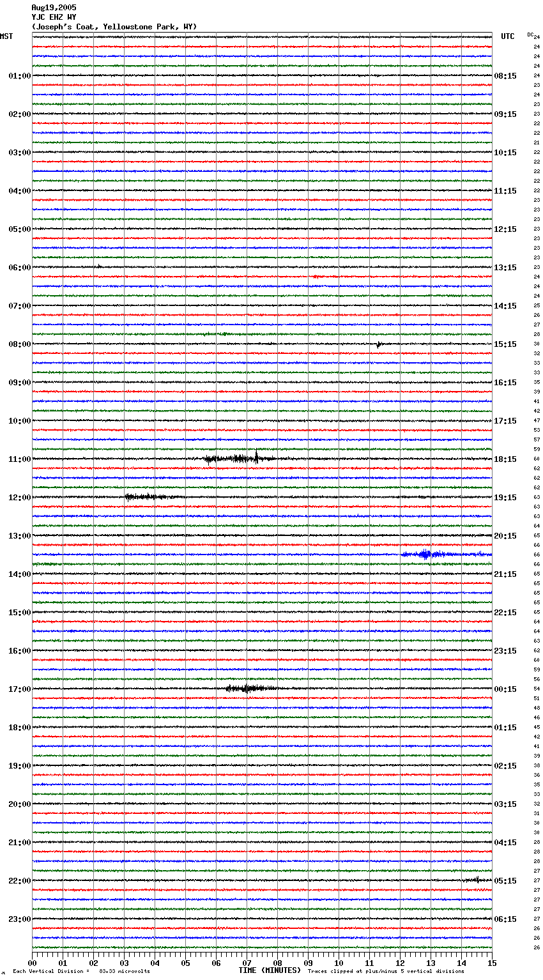Select the 05:00 MST time label
Image resolution: width=543 pixels, height=980 pixels.
(x=19, y=229)
